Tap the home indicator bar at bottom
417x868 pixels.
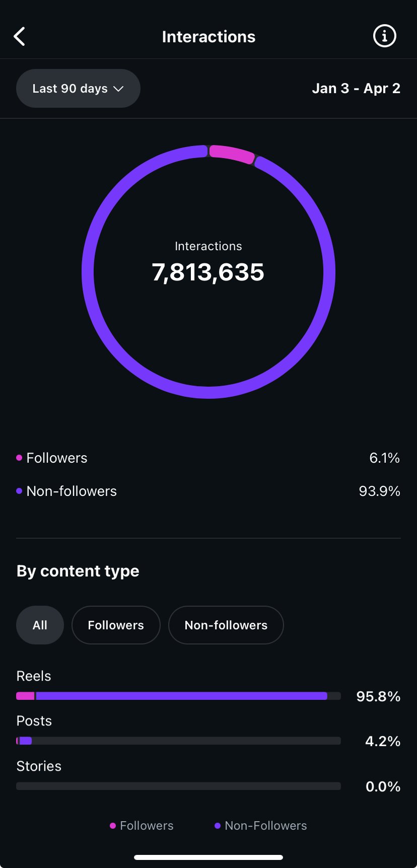tap(208, 857)
